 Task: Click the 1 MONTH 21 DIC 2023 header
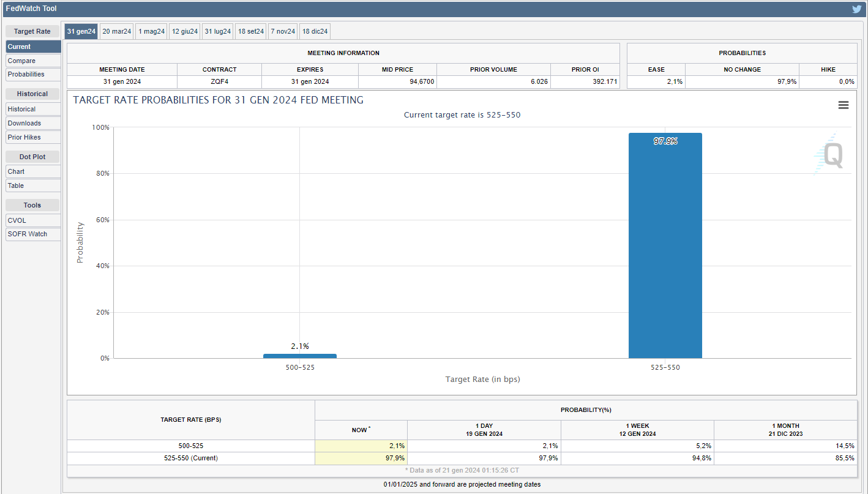tap(785, 430)
